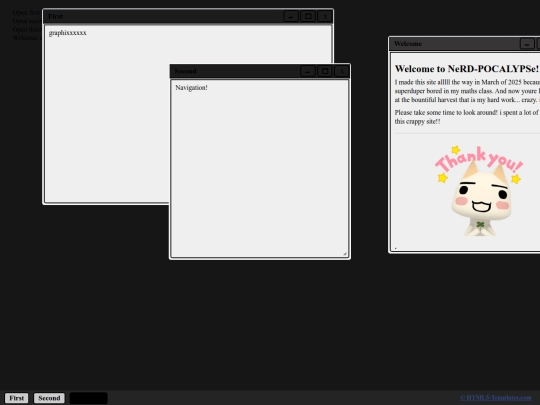Screen dimensions: 540x405
Task: Click the 'I made this site' paragraph
Action: (x=467, y=91)
